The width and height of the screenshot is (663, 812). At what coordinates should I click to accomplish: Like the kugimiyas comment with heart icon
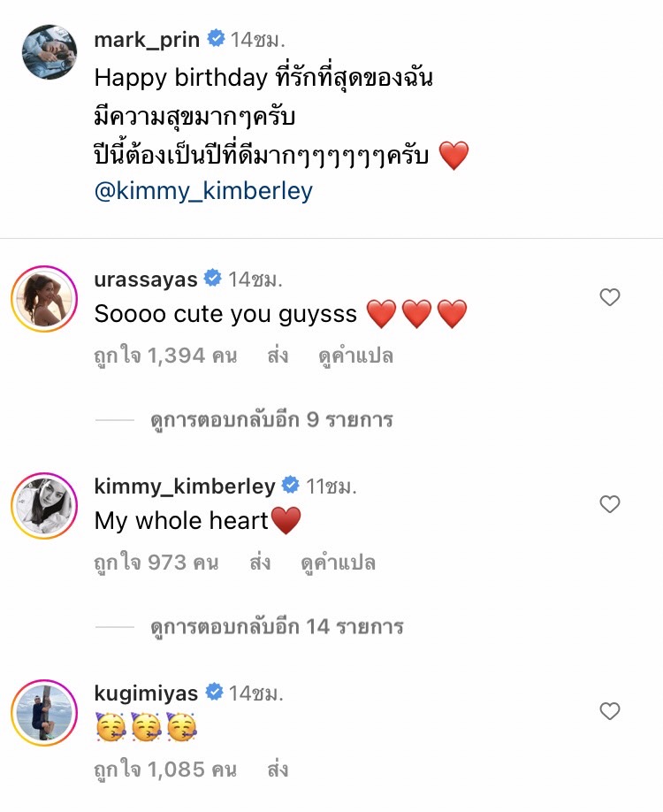(610, 711)
